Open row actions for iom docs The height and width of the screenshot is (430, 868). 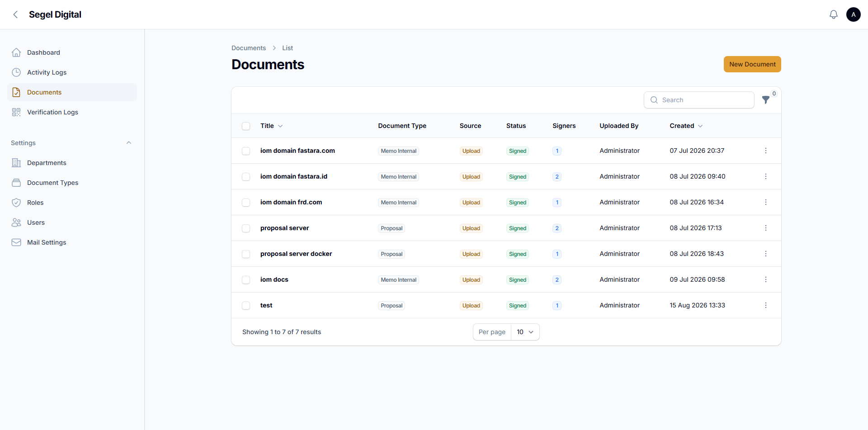(766, 279)
